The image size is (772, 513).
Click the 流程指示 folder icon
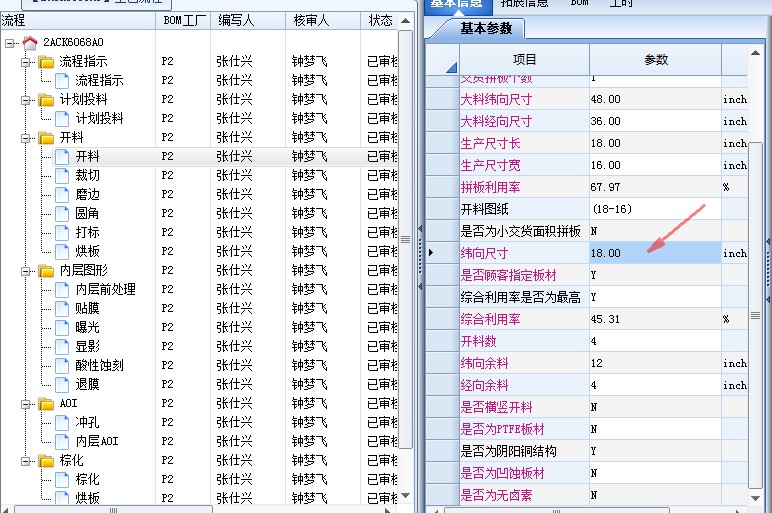(x=46, y=62)
